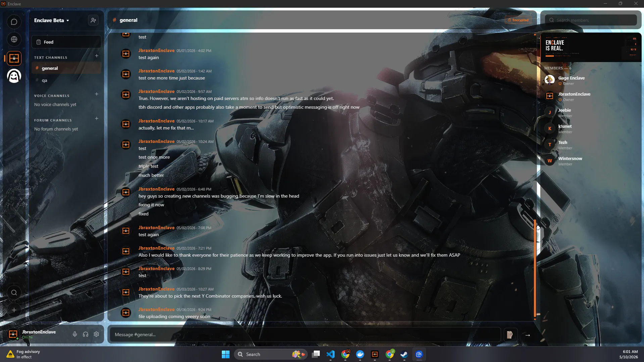Add a new forum channel
Viewport: 644px width, 362px height.
click(x=97, y=119)
